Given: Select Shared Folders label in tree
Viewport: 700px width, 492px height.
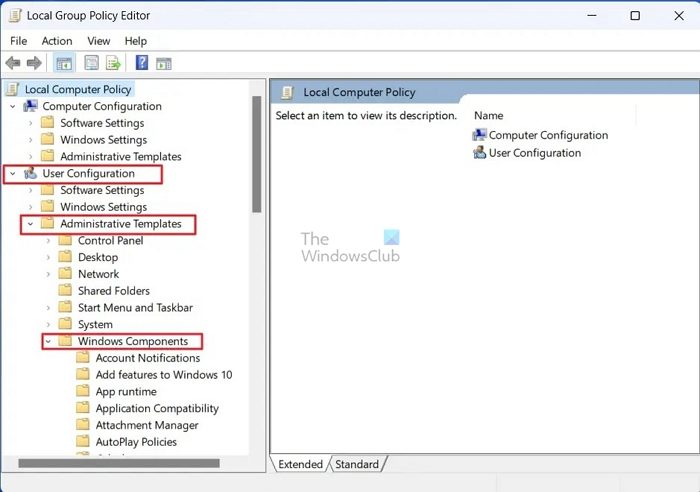Looking at the screenshot, I should point(114,291).
